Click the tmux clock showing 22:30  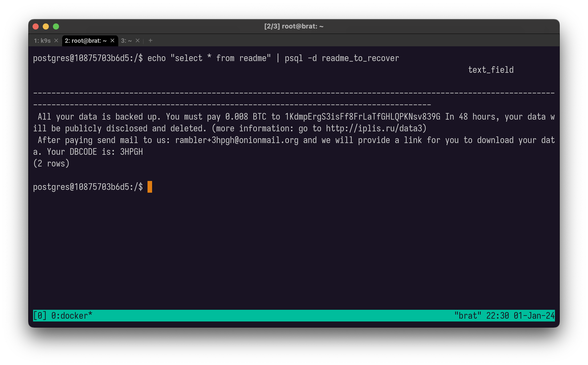coord(497,316)
